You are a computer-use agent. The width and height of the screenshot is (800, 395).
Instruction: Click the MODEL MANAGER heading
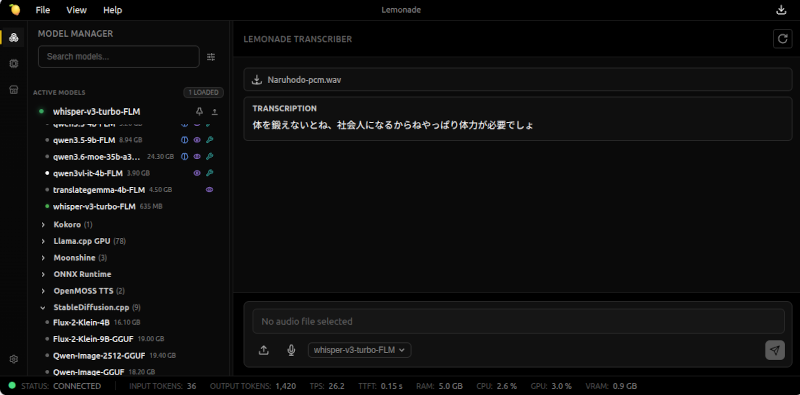[x=76, y=34]
